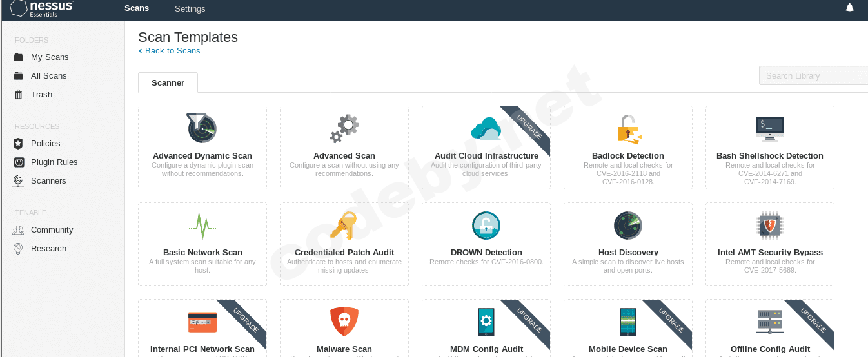Click the Mobile Device Scan icon

click(x=628, y=322)
